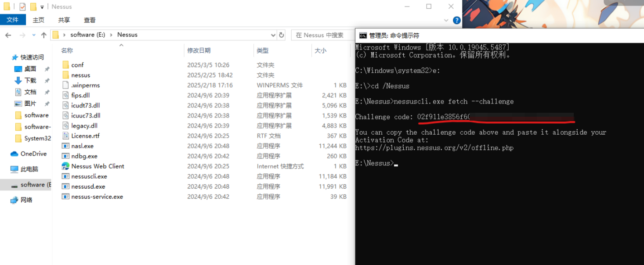644x265 pixels.
Task: Open the nessus folder icon
Action: point(65,75)
